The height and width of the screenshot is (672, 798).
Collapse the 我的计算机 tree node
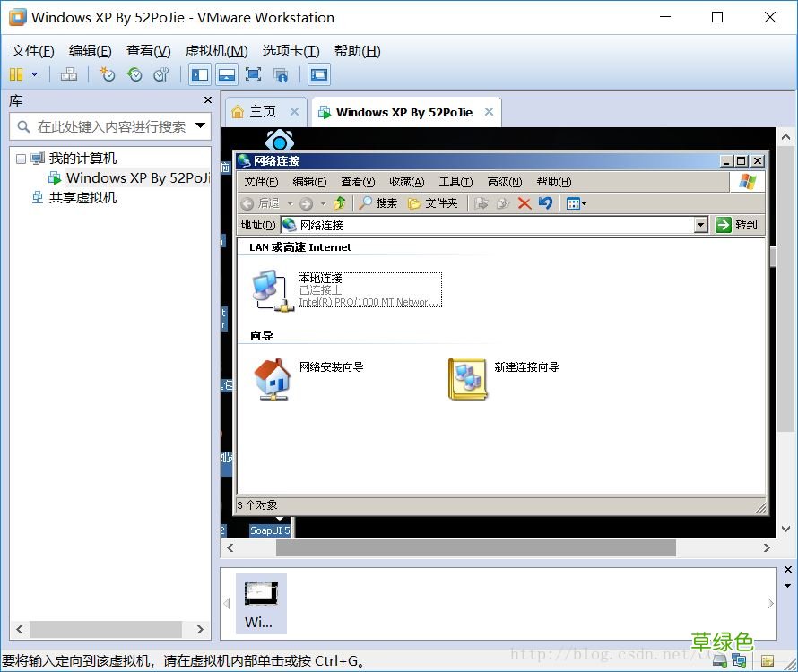[21, 158]
